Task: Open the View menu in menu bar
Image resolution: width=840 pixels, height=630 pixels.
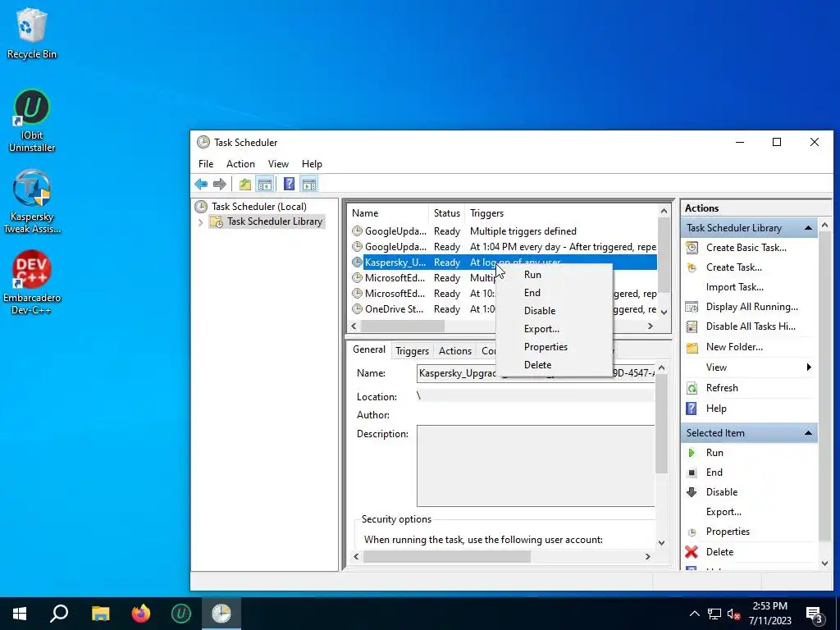Action: [278, 164]
